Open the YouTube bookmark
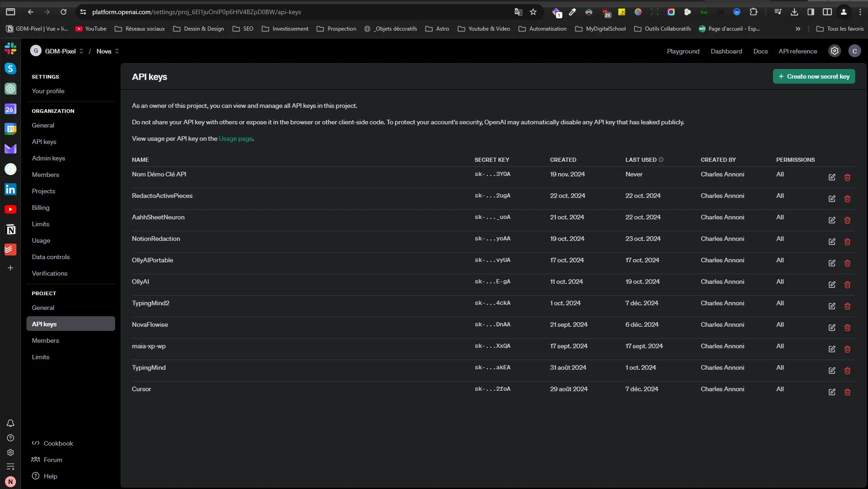The width and height of the screenshot is (868, 489). coord(91,29)
